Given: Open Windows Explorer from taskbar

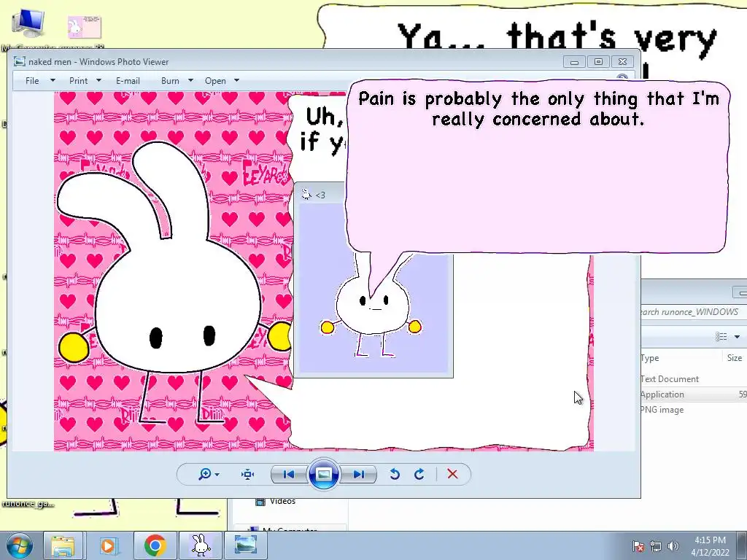Looking at the screenshot, I should [63, 545].
